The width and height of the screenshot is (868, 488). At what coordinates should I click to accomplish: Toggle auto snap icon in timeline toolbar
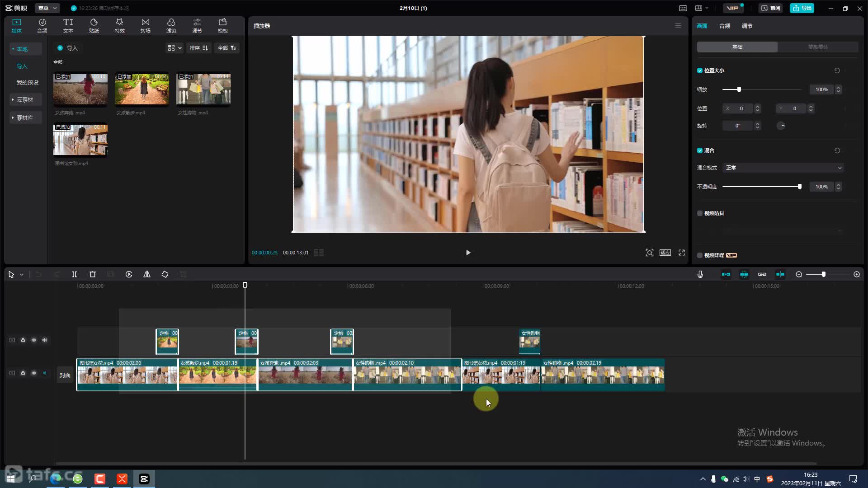744,274
